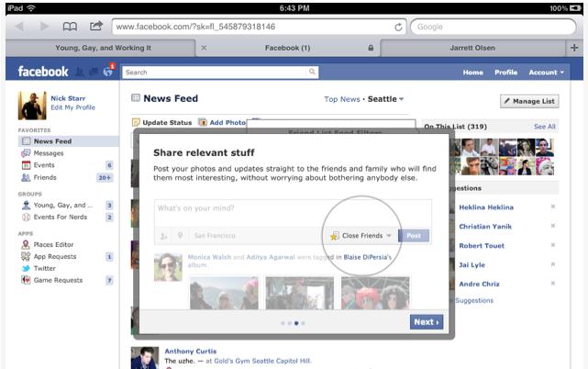
Task: Click the Events calendar icon in sidebar
Action: tap(26, 165)
